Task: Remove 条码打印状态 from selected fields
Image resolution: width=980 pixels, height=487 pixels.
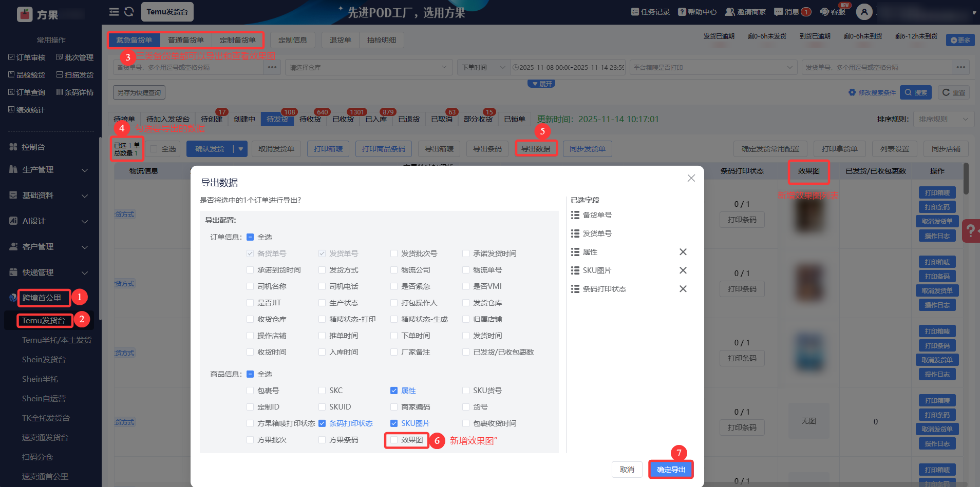Action: pyautogui.click(x=683, y=289)
